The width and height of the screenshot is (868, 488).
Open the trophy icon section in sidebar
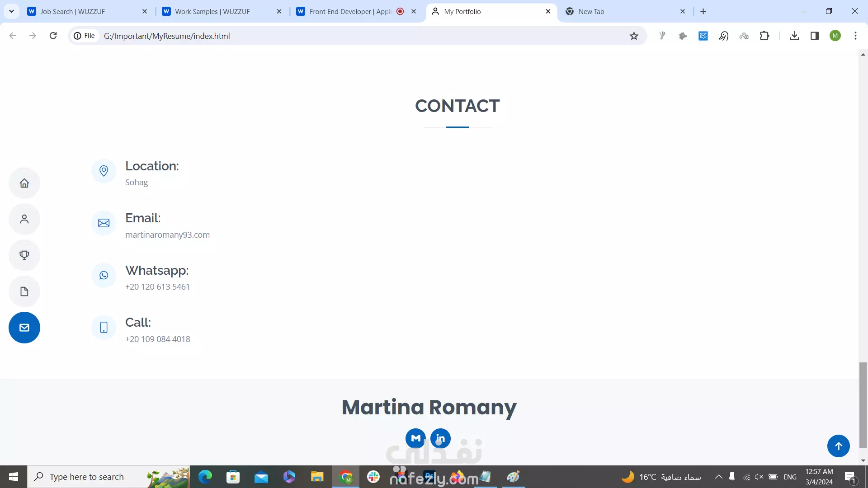tap(24, 255)
